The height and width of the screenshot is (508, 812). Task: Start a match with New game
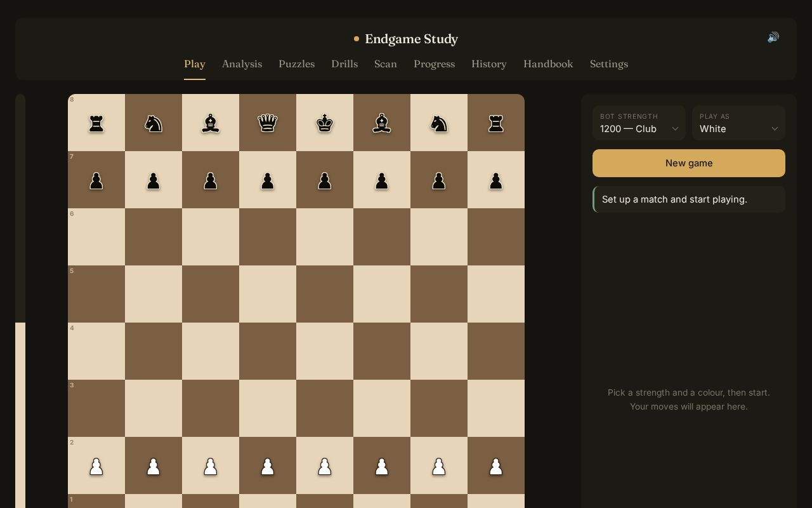(x=689, y=163)
